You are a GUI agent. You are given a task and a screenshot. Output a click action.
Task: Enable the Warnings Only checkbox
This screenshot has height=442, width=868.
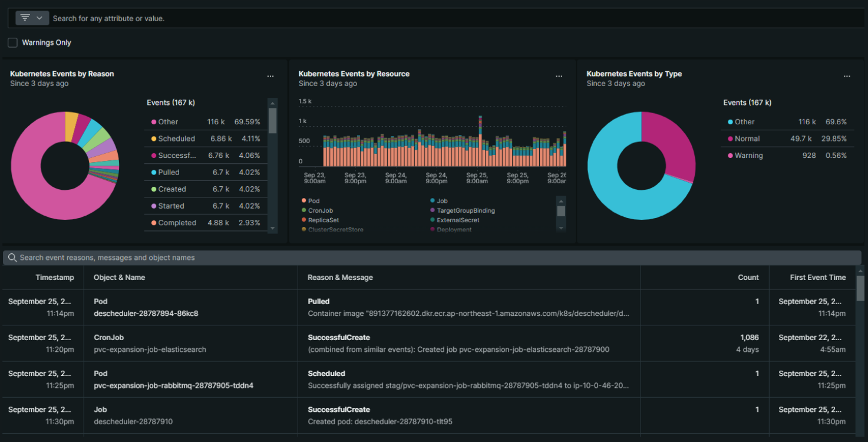coord(12,42)
